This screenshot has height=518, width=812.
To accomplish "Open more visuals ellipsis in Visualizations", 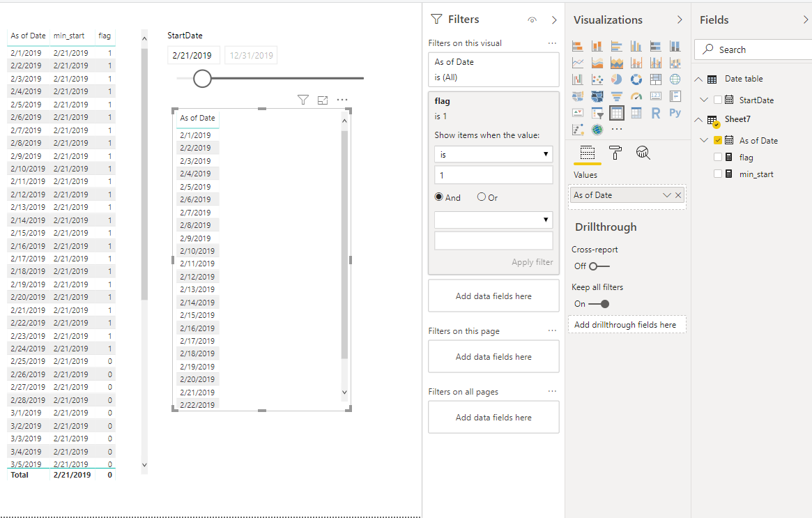I will click(x=616, y=129).
